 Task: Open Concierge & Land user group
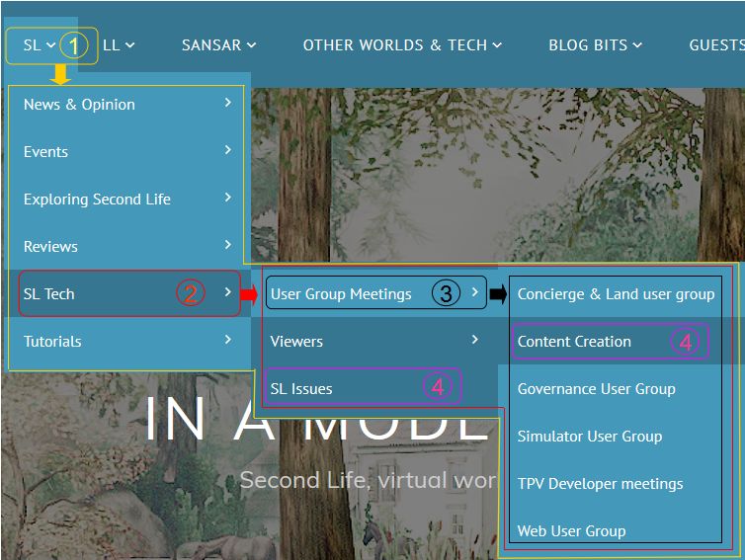coord(616,294)
